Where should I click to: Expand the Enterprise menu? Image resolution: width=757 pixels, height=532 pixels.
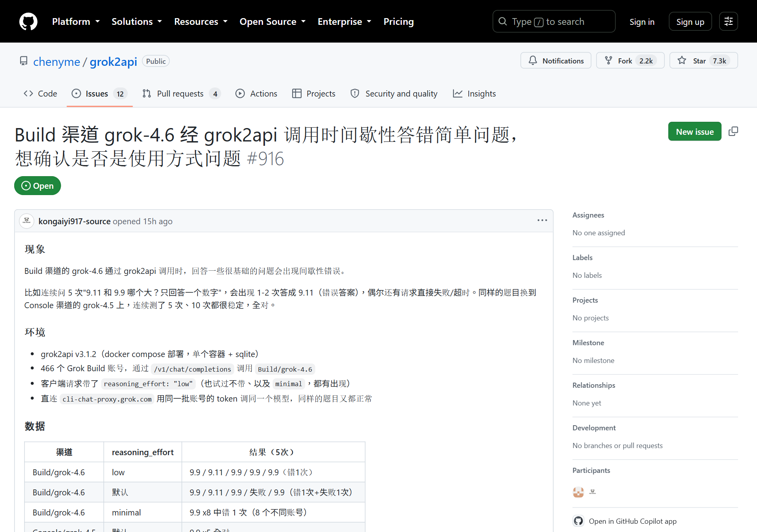(344, 21)
